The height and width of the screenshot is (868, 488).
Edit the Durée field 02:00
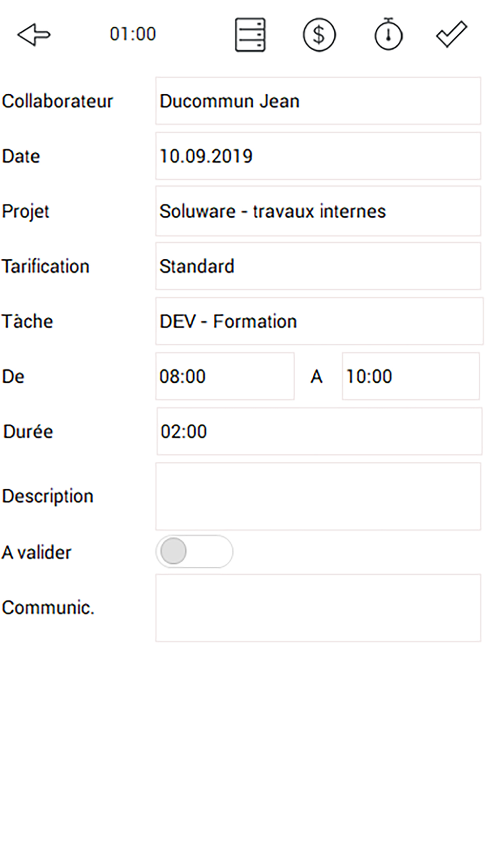(x=319, y=432)
